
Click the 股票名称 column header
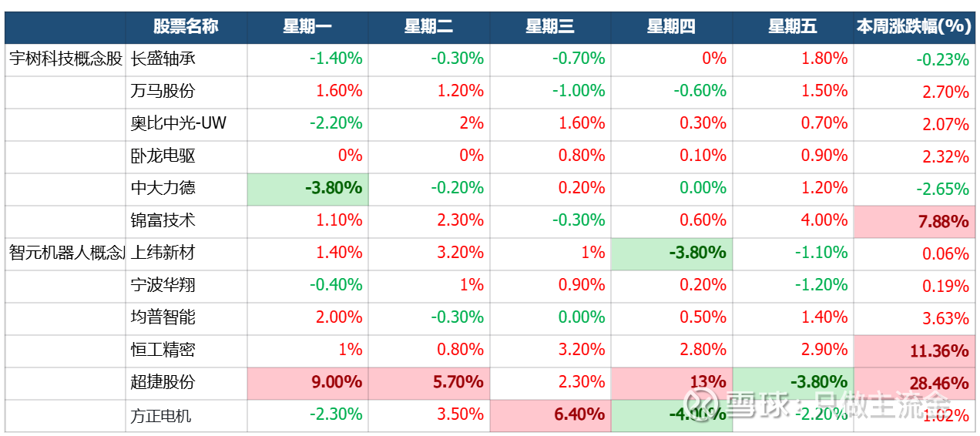point(186,27)
